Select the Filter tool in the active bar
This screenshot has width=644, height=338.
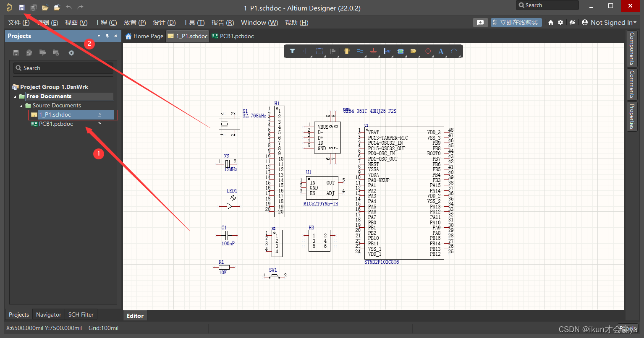click(293, 51)
